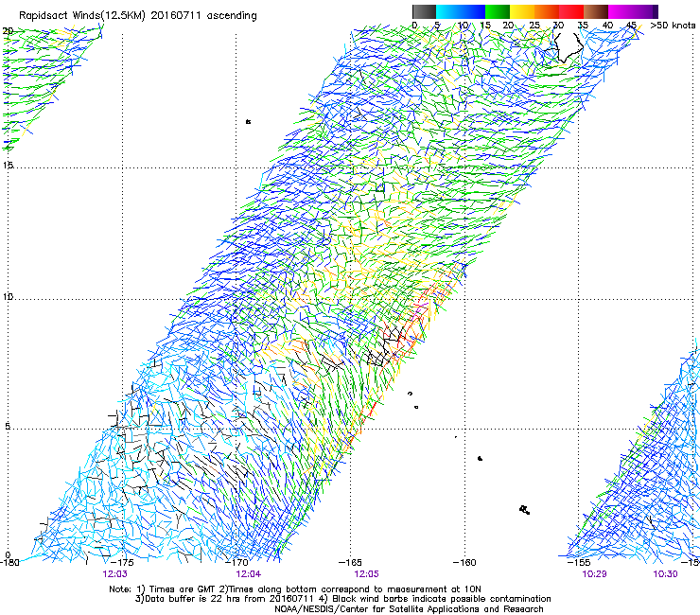The image size is (700, 615).
Task: Click the black contaminated barbs cluster near 8N
Action: (385, 347)
